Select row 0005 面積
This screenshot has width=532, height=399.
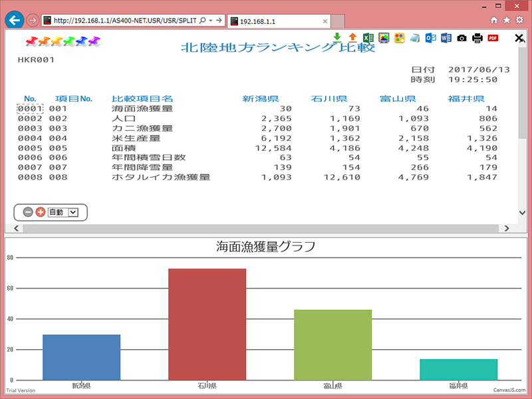click(257, 148)
